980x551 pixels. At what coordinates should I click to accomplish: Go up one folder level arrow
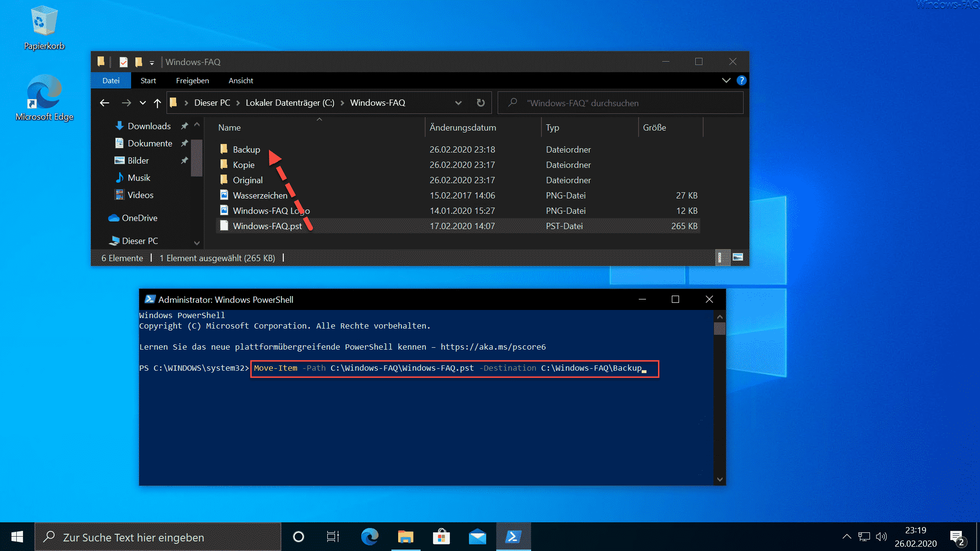click(157, 103)
